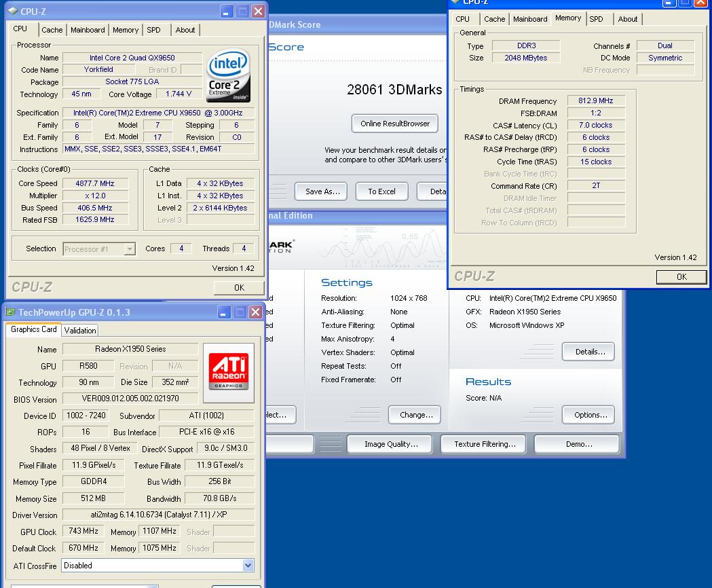Click the Rated FSB 1625.9 MHz value

pyautogui.click(x=95, y=219)
